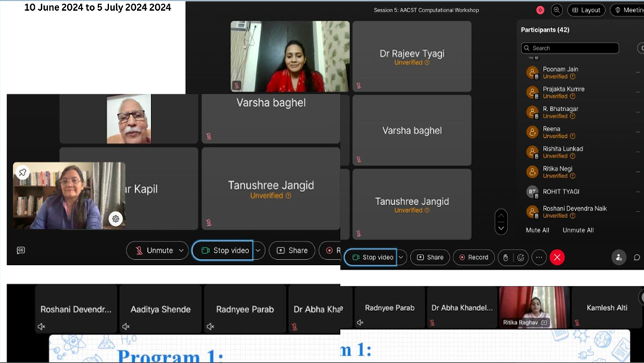Open self-view settings gear icon
644x363 pixels.
click(x=116, y=219)
